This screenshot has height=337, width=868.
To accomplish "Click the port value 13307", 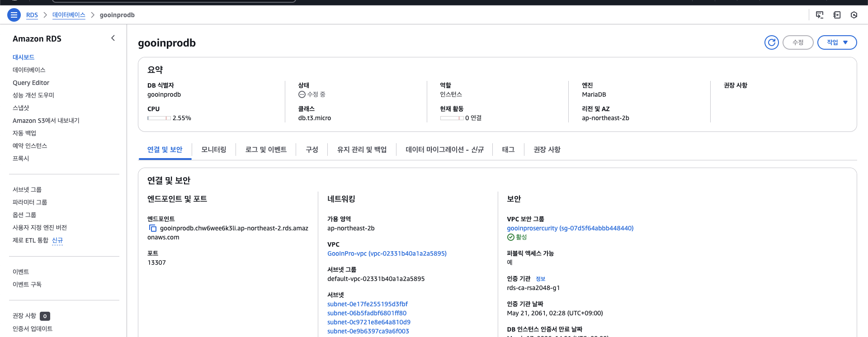I will pyautogui.click(x=156, y=262).
